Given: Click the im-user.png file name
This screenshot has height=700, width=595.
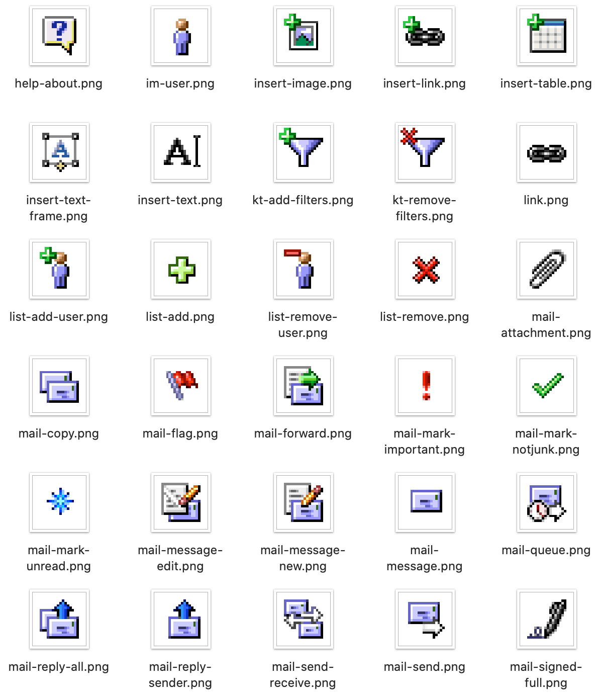Looking at the screenshot, I should click(180, 83).
